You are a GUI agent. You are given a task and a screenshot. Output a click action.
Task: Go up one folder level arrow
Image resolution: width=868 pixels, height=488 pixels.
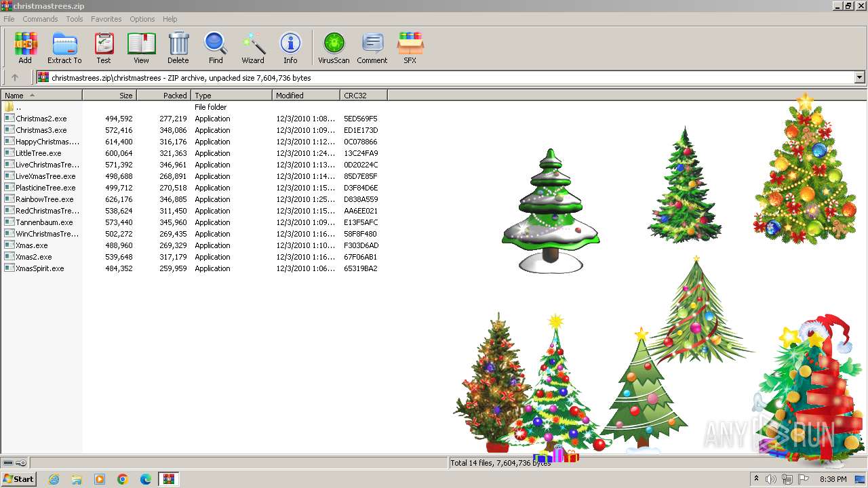point(15,78)
